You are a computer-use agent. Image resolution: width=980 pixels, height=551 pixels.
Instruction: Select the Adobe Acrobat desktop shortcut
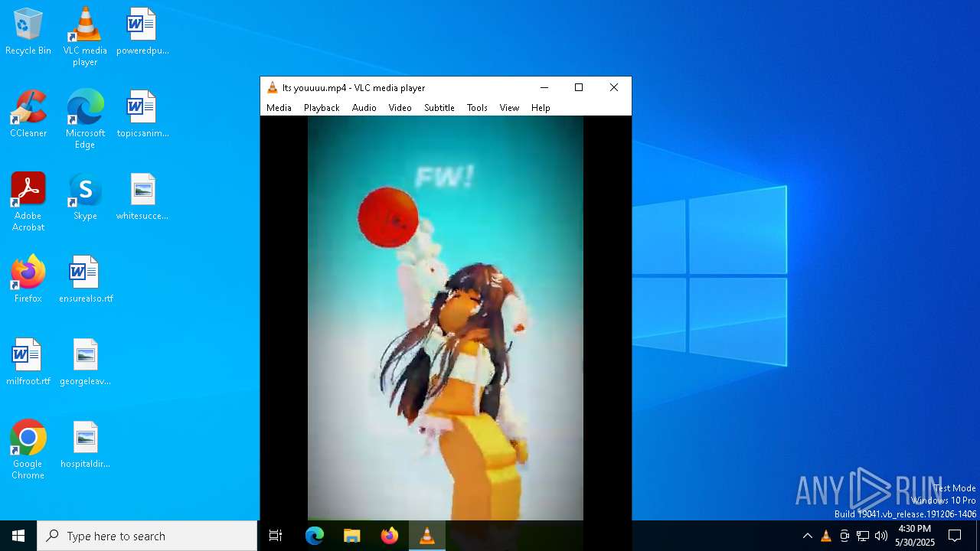pos(28,202)
